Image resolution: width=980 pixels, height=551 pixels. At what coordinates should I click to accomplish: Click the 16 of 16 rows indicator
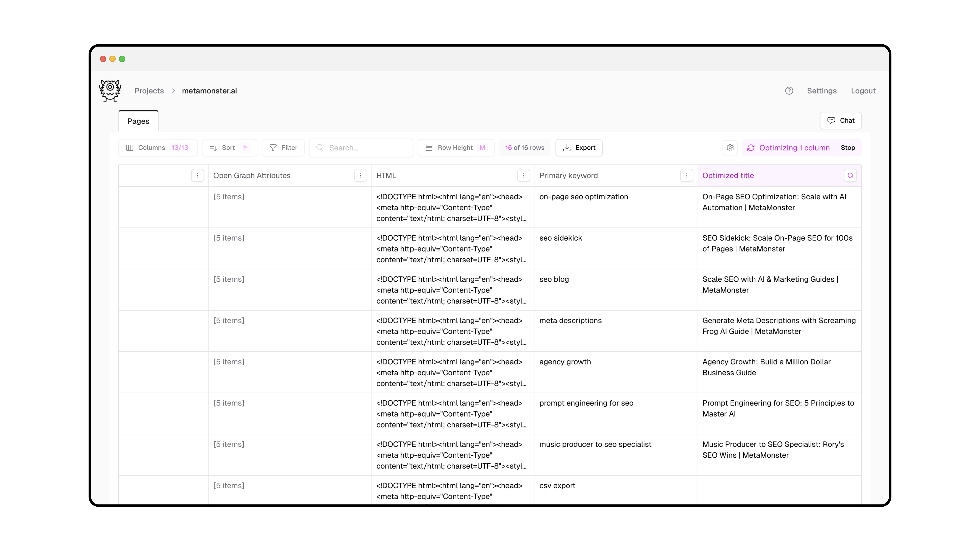coord(525,148)
